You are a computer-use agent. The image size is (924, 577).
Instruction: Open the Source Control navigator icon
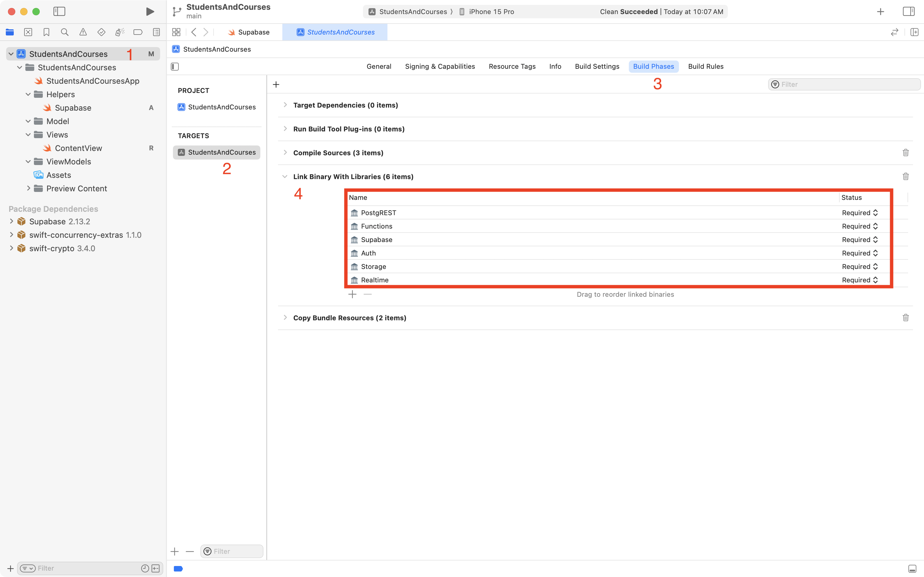coord(28,32)
